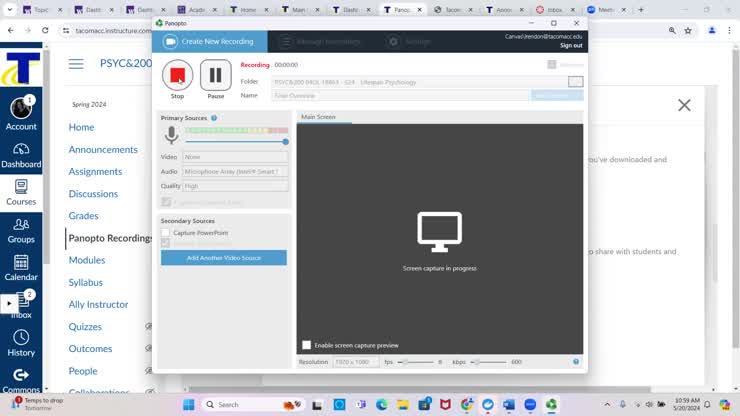
Task: Open Commons in Canvas sidebar
Action: [21, 381]
